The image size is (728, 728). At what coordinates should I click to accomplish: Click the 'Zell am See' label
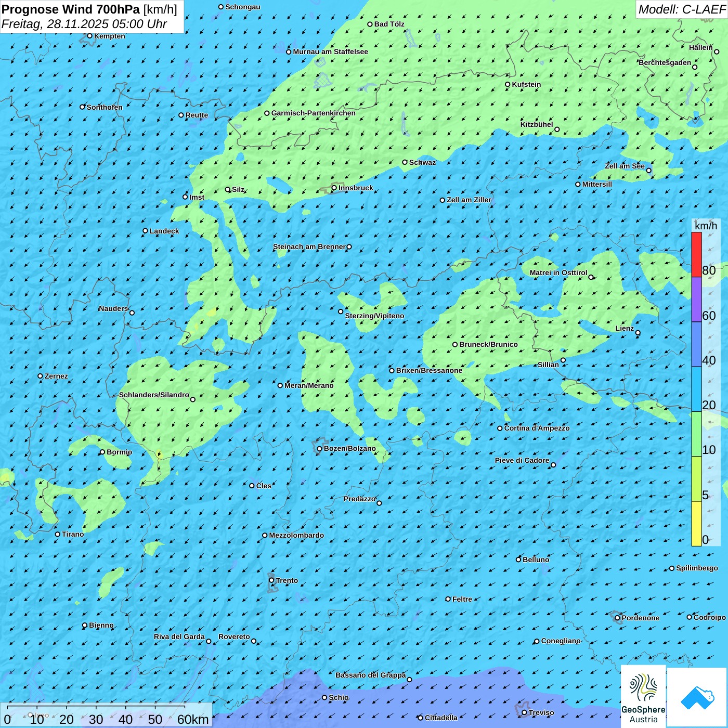pos(625,166)
